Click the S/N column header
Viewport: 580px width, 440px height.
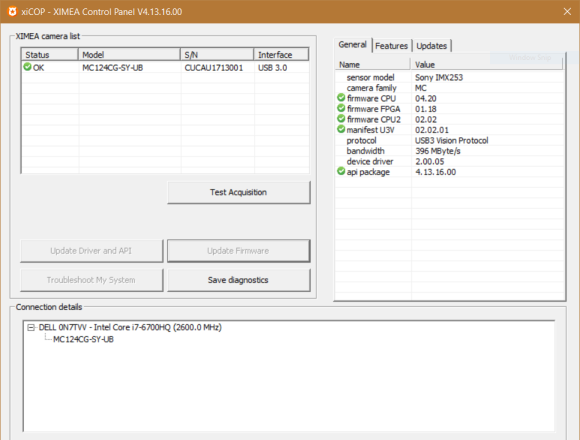point(217,55)
